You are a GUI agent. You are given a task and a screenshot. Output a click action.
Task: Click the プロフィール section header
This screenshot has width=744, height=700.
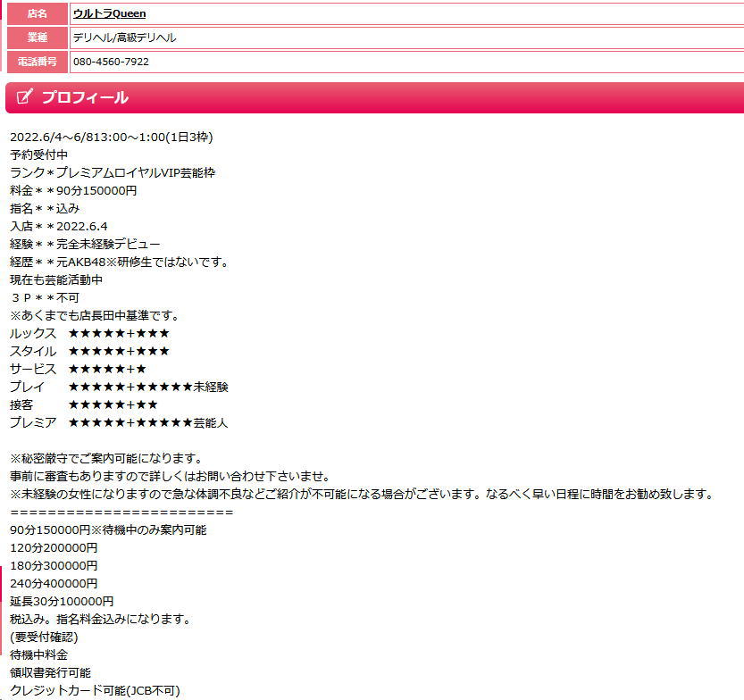click(x=85, y=97)
